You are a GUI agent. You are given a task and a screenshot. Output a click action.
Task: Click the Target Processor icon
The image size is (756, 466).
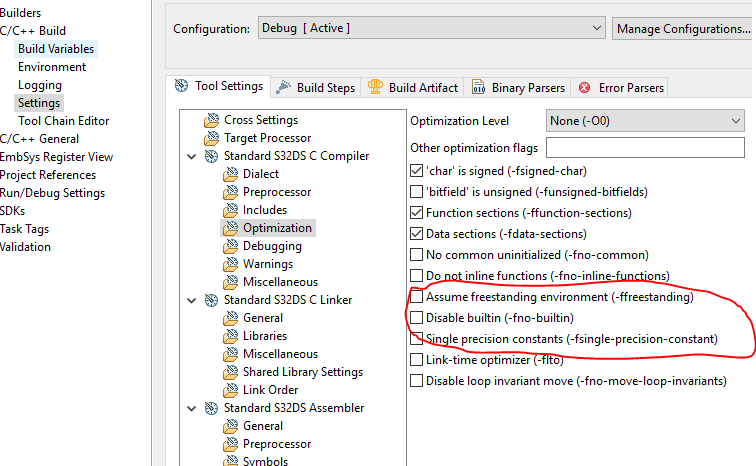click(211, 138)
